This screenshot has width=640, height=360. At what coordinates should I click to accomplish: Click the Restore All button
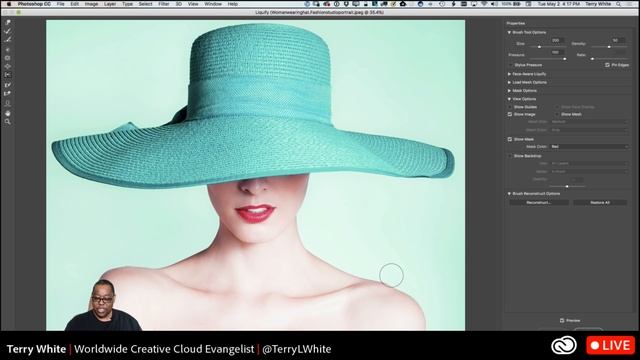tap(600, 202)
